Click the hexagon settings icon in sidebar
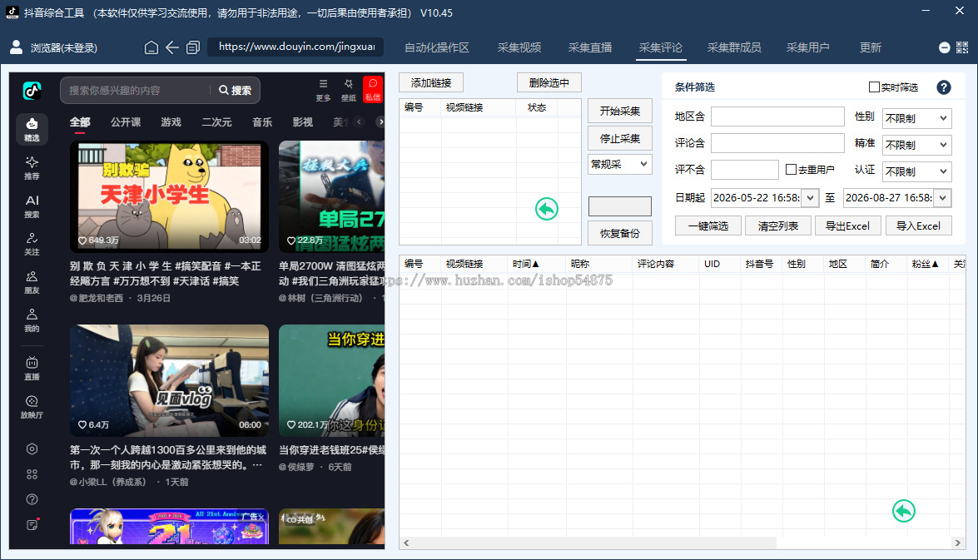Screen dimensions: 978x560 32,449
